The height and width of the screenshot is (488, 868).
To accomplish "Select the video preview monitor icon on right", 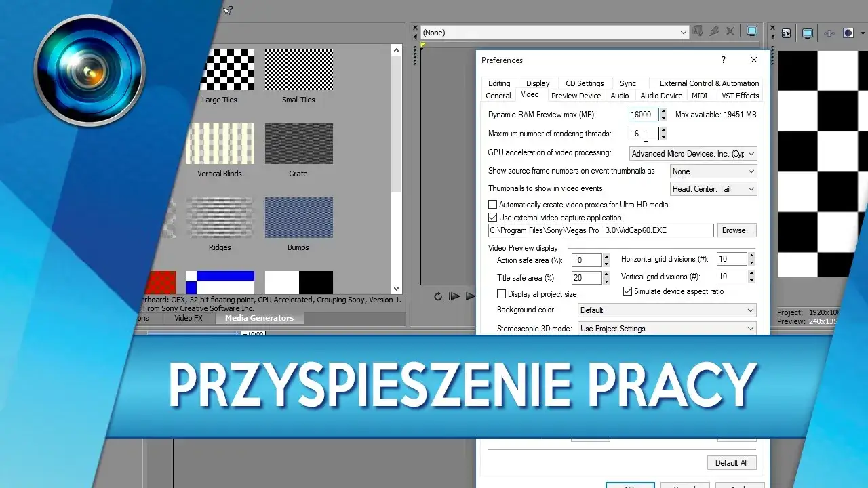I will click(807, 33).
